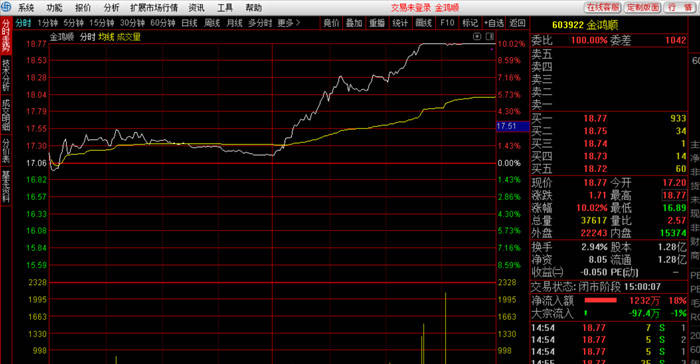Viewport: 700px width, 364px height.
Task: Switch to the 日线 daily chart tab
Action: [x=189, y=23]
